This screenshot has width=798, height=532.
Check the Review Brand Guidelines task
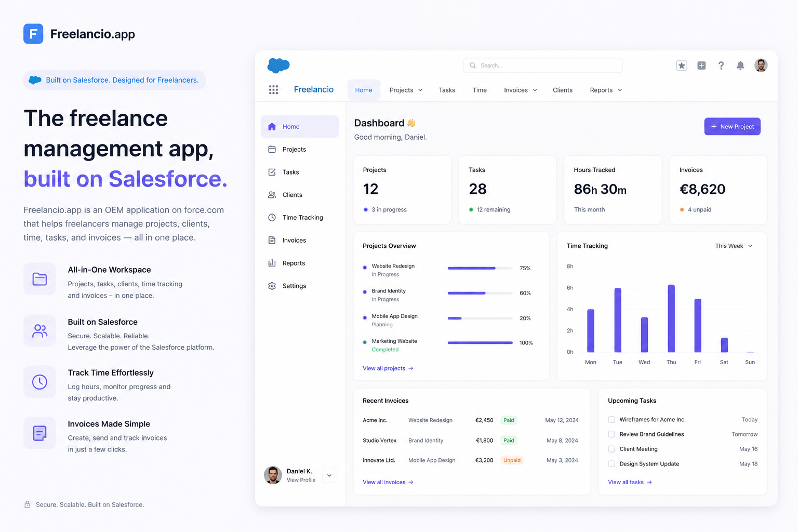611,434
